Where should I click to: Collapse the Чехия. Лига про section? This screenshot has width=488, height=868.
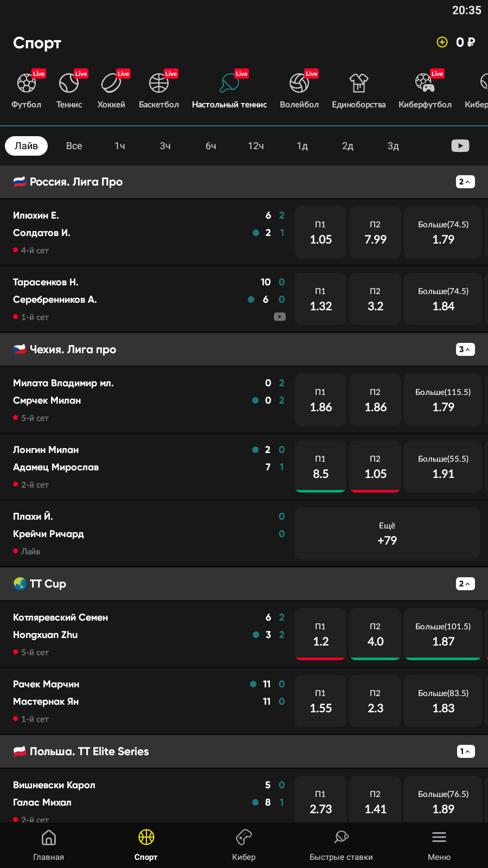(465, 349)
